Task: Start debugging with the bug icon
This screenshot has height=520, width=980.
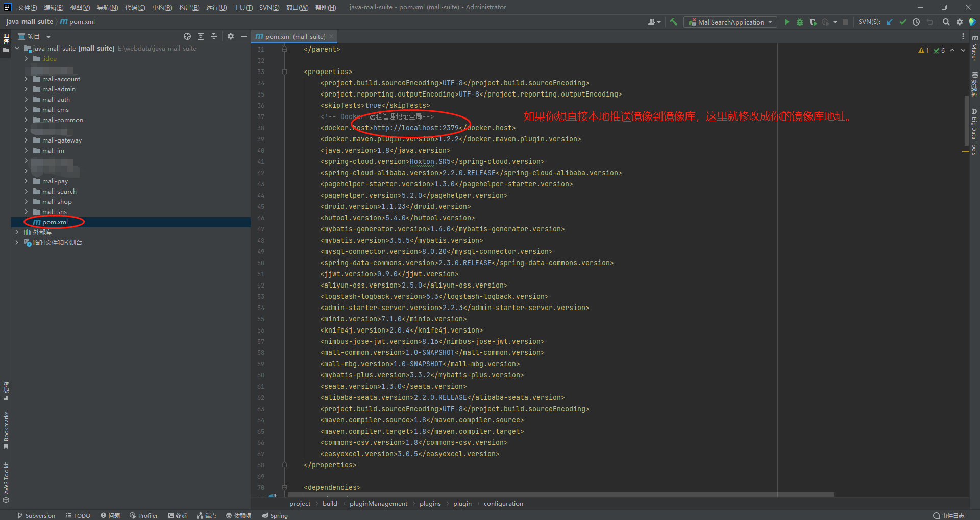Action: click(800, 22)
